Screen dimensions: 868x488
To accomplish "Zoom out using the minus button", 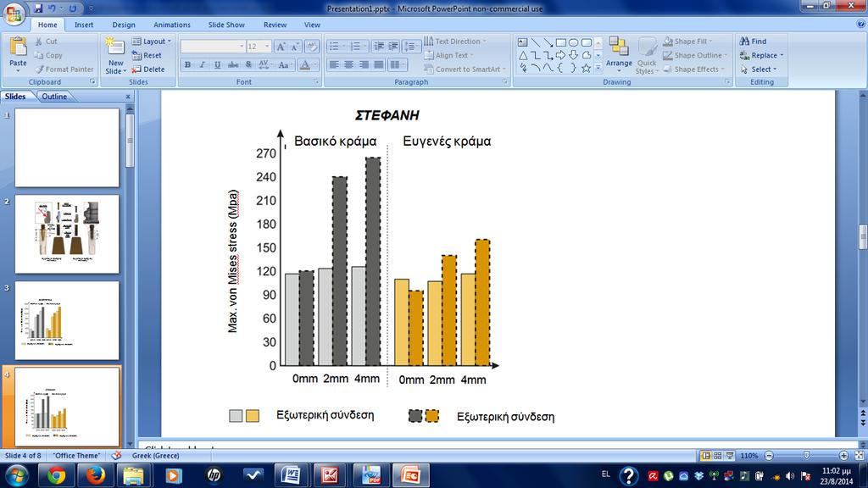I will (769, 455).
